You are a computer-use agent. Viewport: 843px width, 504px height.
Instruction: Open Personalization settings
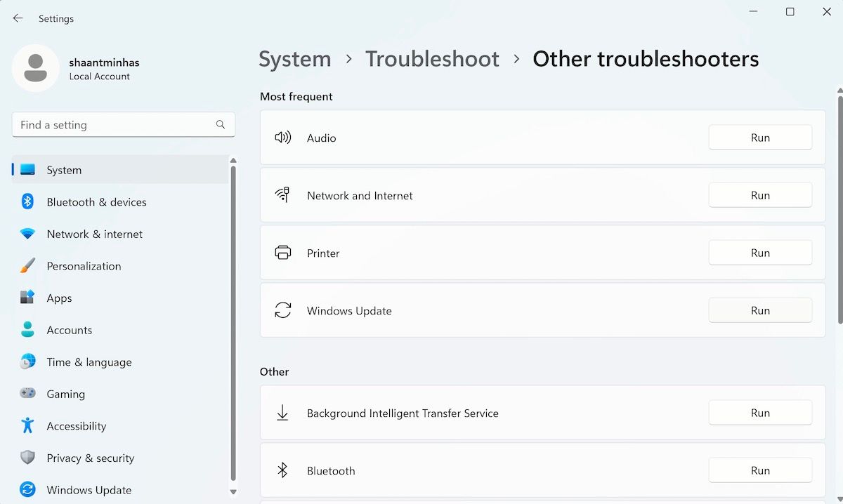(120, 266)
